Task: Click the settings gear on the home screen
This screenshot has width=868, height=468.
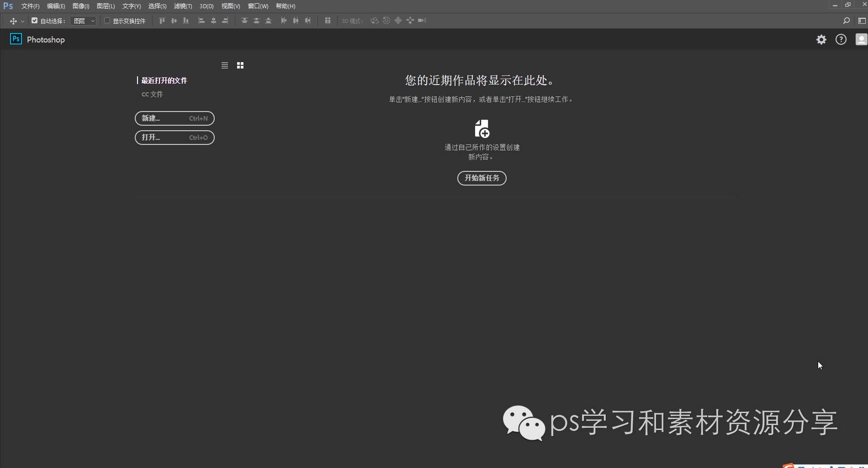Action: click(821, 39)
